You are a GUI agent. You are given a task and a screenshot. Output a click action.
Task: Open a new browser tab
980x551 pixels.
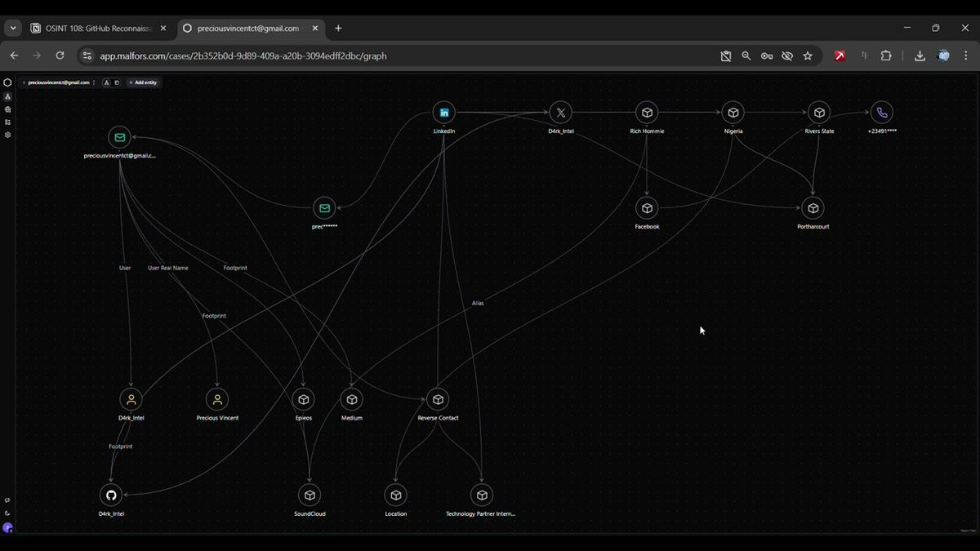click(338, 28)
